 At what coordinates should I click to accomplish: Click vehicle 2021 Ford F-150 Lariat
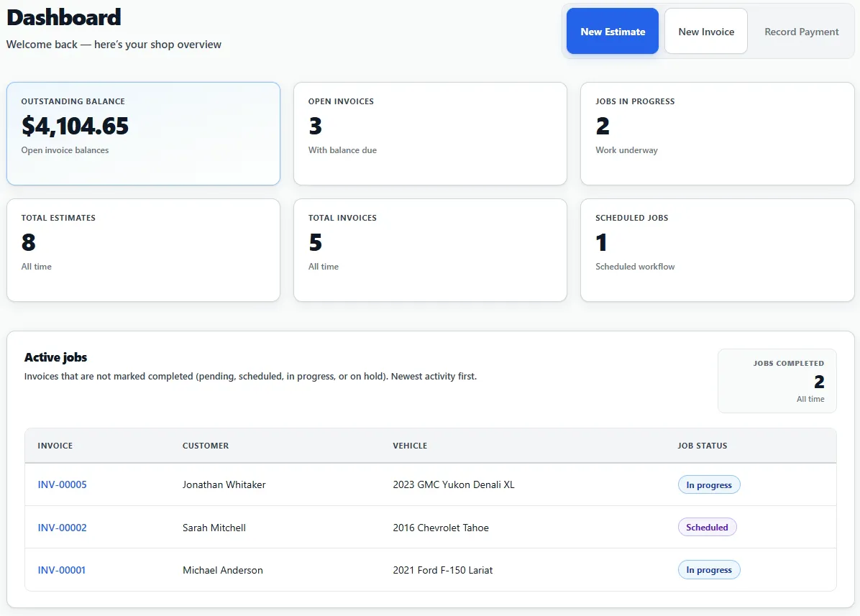[443, 570]
